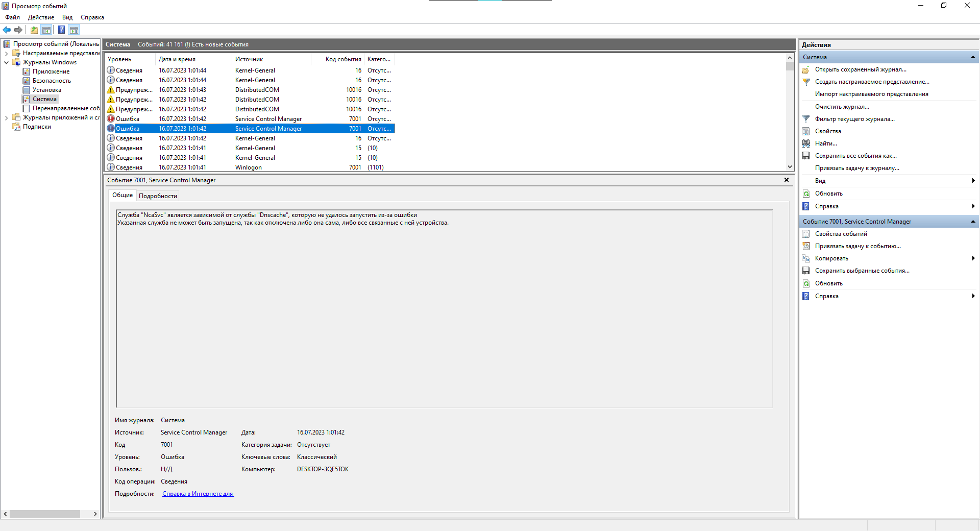The image size is (980, 531).
Task: Select the Подписки tree item
Action: [37, 127]
